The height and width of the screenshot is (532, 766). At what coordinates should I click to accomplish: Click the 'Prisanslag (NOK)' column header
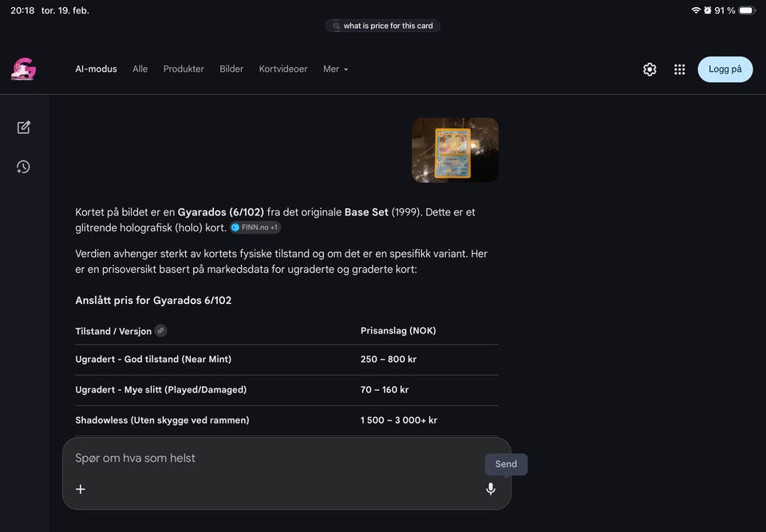tap(398, 331)
